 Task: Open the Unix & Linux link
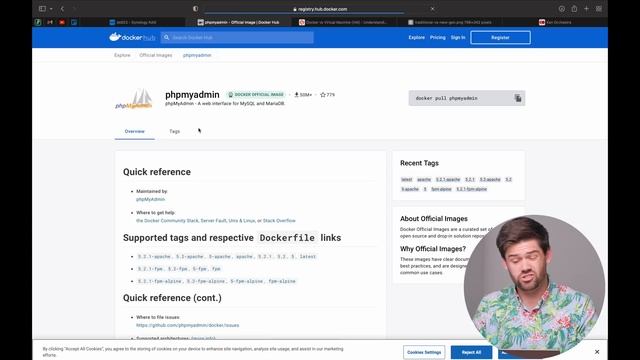point(242,221)
